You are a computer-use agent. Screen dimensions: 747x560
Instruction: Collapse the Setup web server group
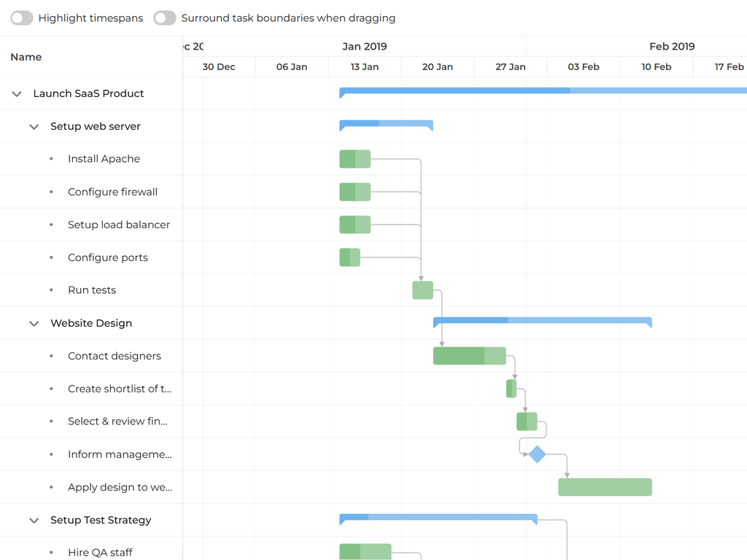(x=34, y=127)
